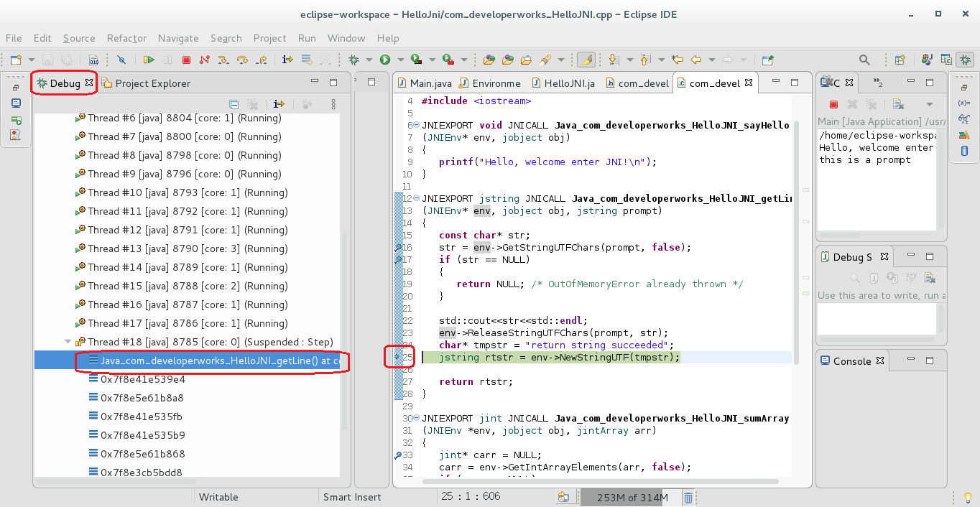Toggle Skip All Breakpoints
The height and width of the screenshot is (507, 980).
[121, 60]
